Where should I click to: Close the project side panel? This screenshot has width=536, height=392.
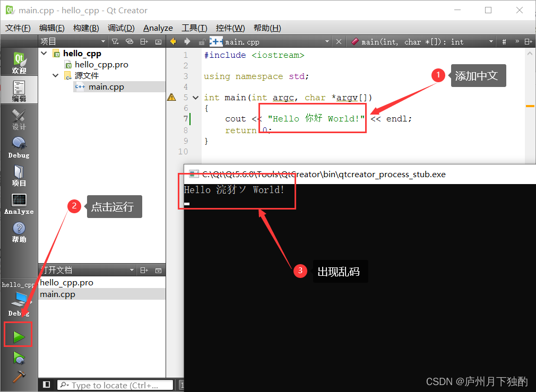coord(158,42)
